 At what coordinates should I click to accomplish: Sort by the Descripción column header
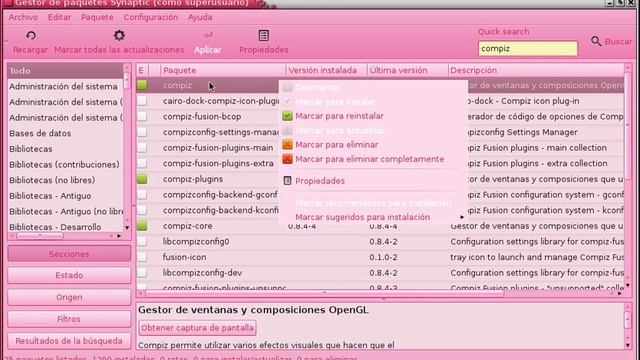[536, 70]
